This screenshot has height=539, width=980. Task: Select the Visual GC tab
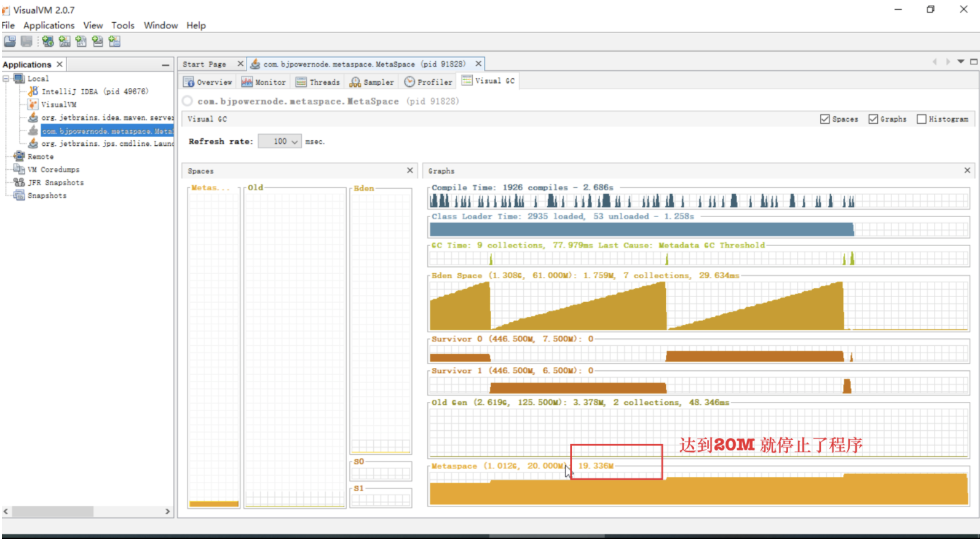click(489, 81)
